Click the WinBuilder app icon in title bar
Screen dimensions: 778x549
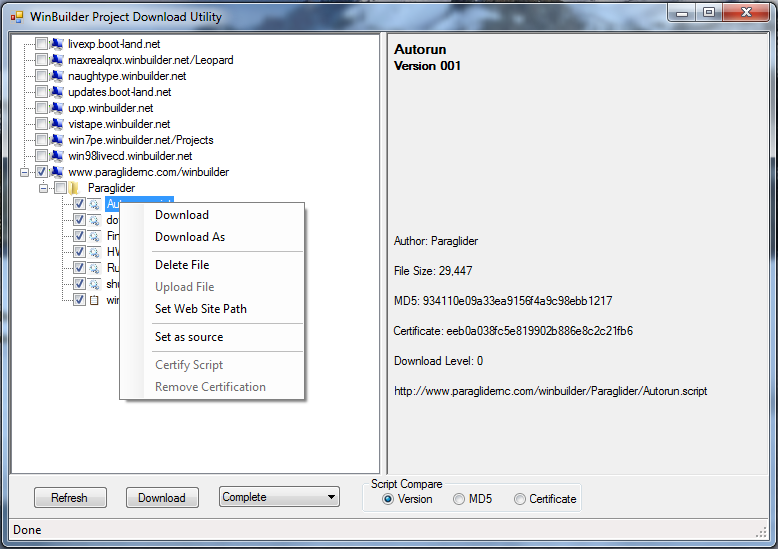pos(17,16)
